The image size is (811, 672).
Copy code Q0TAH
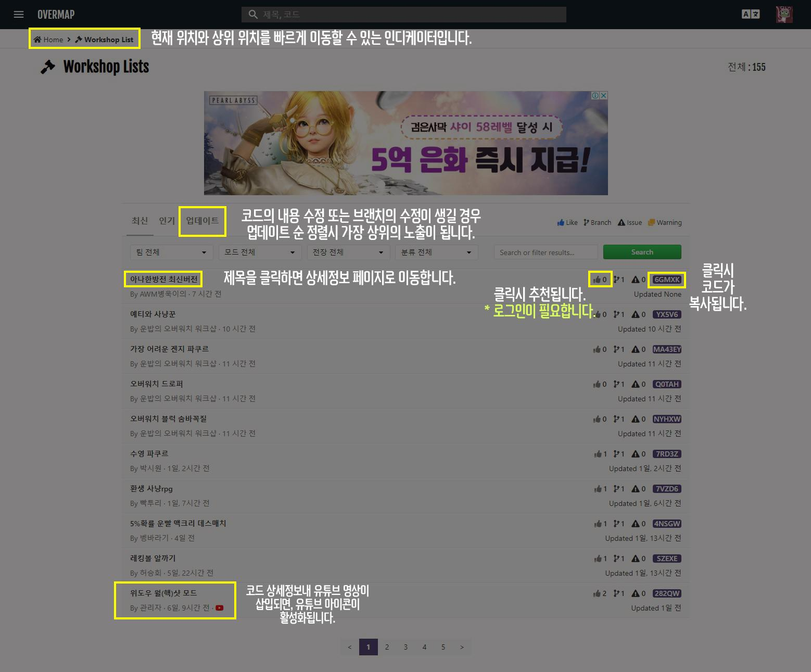tap(667, 384)
